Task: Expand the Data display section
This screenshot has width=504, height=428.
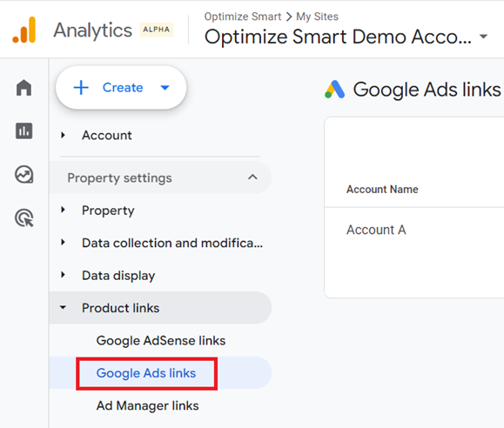Action: 63,275
